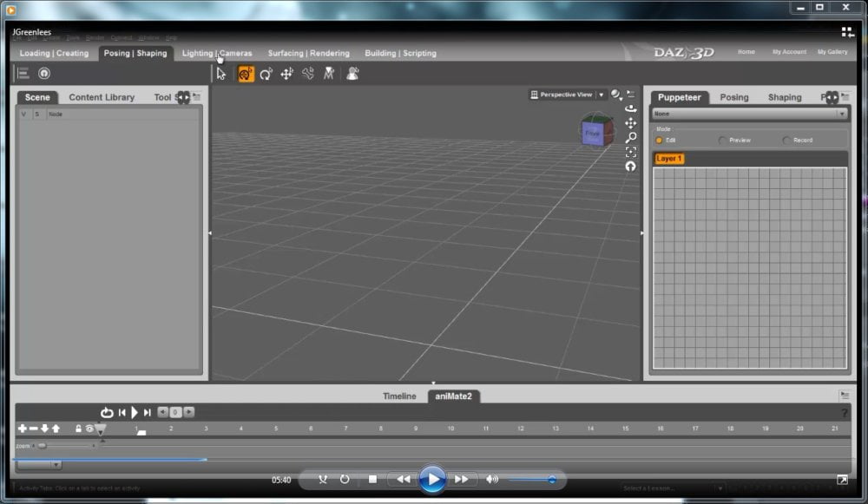Open the Scene panel options menu
The width and height of the screenshot is (868, 504).
(x=197, y=97)
